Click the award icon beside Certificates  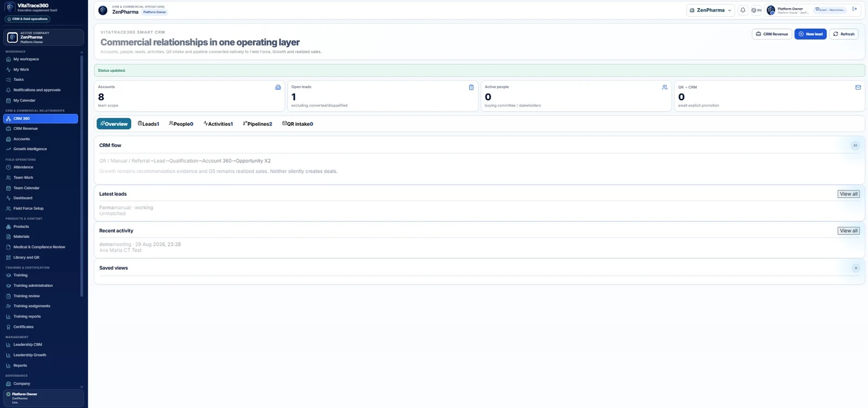click(8, 327)
